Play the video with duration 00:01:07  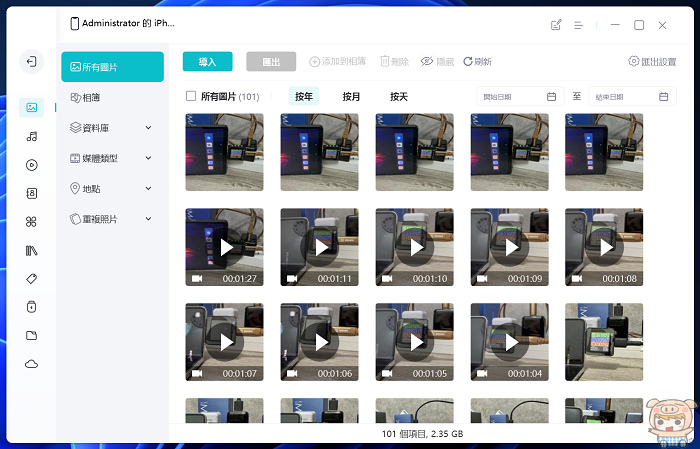coord(225,342)
